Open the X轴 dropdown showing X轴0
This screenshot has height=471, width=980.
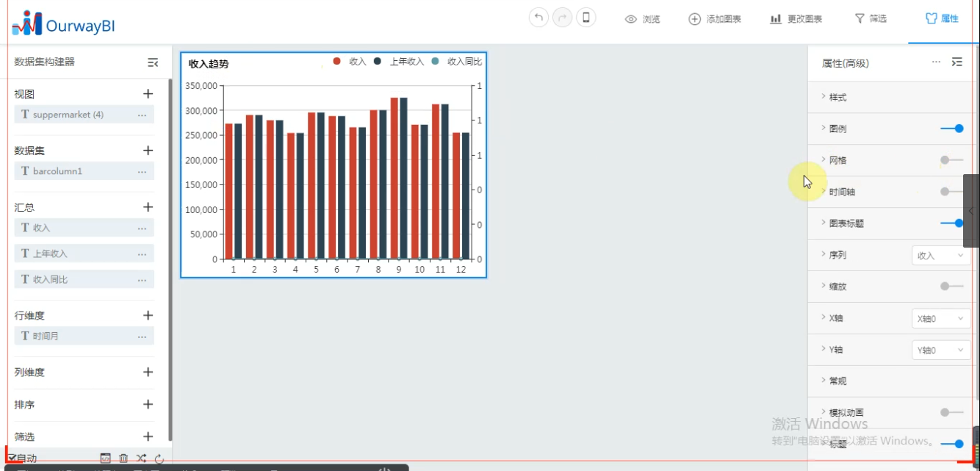click(x=940, y=318)
